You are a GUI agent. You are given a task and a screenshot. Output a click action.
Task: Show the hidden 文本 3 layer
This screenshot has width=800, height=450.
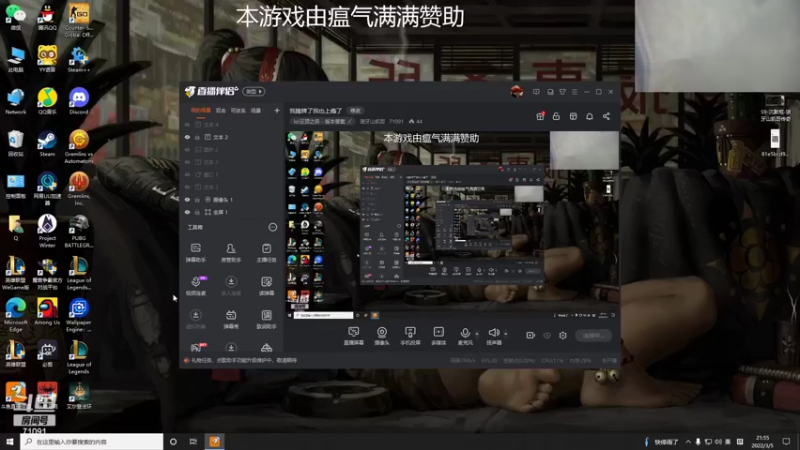187,187
